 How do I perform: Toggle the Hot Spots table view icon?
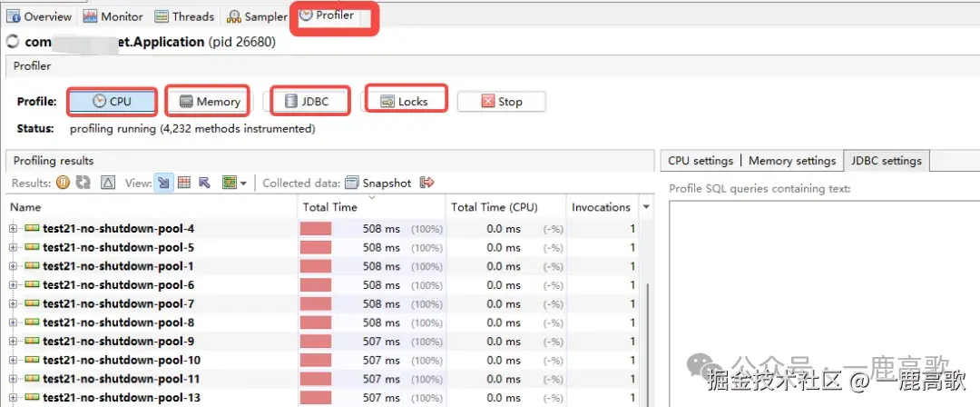(183, 183)
